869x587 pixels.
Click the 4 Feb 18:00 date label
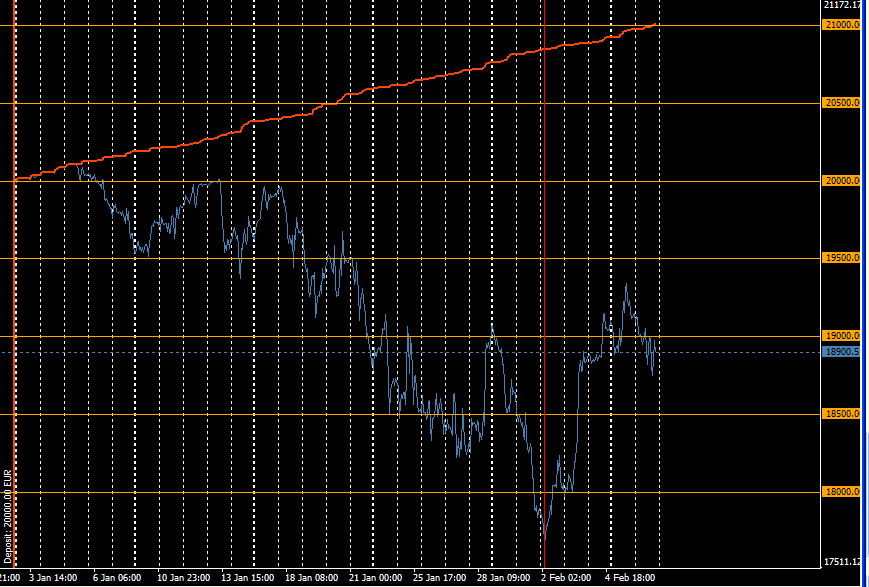[632, 578]
